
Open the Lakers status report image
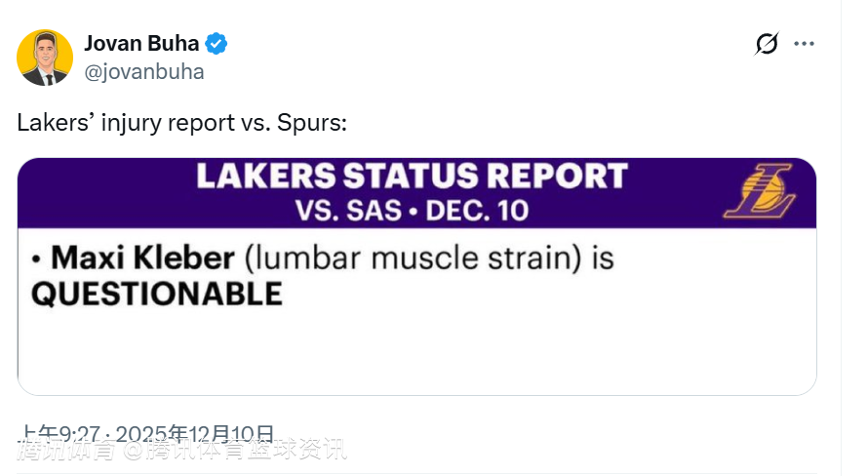[x=416, y=276]
